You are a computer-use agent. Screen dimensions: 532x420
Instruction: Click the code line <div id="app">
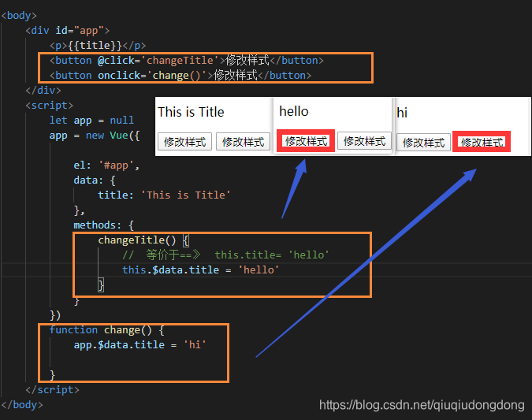point(68,31)
